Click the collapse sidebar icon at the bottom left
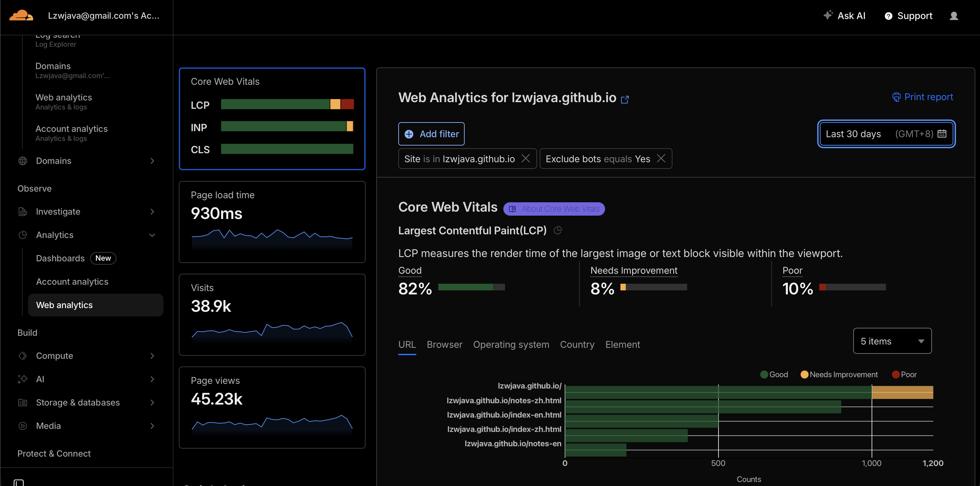This screenshot has width=980, height=486. tap(19, 483)
